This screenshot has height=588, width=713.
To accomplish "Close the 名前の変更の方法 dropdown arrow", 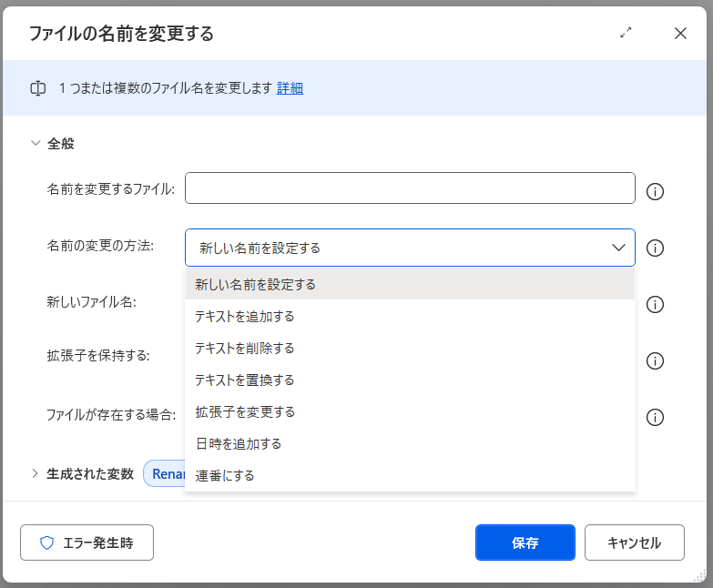I will pos(617,248).
